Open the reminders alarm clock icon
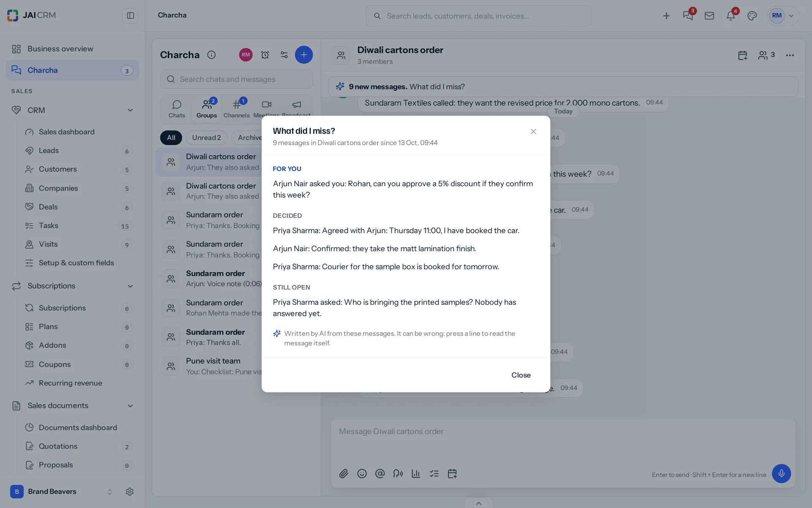The width and height of the screenshot is (812, 508). (x=265, y=55)
